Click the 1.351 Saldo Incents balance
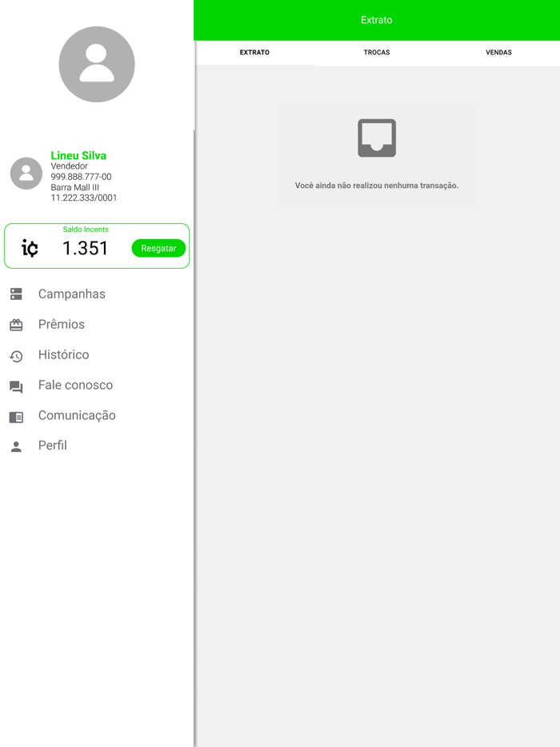Viewport: 560px width, 747px height. (x=86, y=248)
